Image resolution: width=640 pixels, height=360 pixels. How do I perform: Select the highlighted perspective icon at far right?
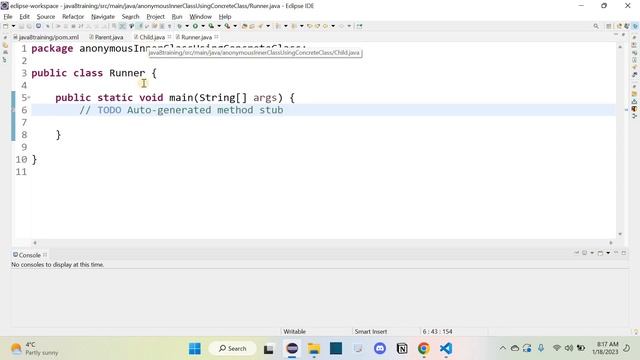(x=635, y=26)
